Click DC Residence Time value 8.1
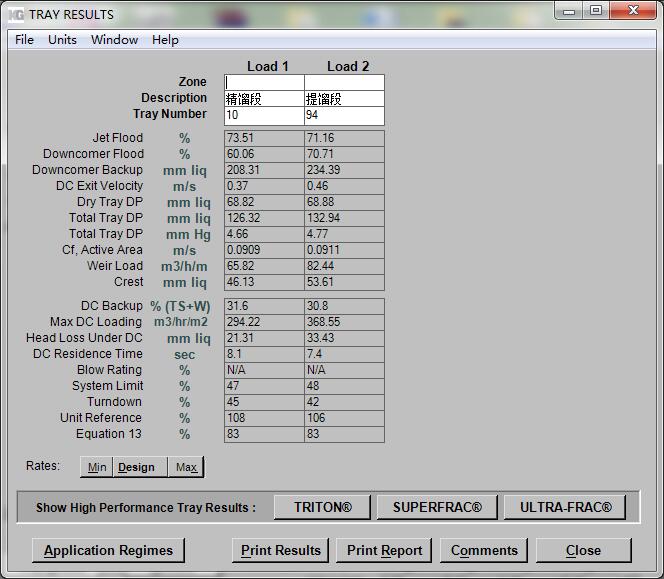 (x=264, y=355)
